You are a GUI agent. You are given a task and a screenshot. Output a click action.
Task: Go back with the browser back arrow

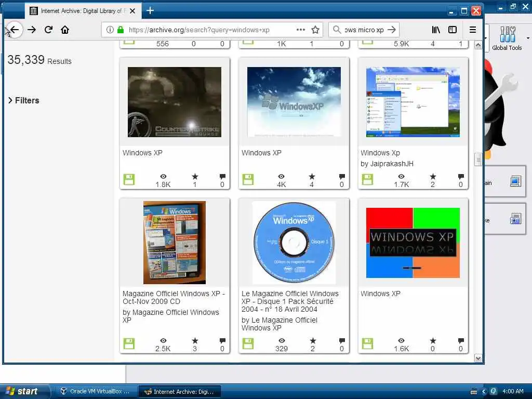(x=14, y=30)
